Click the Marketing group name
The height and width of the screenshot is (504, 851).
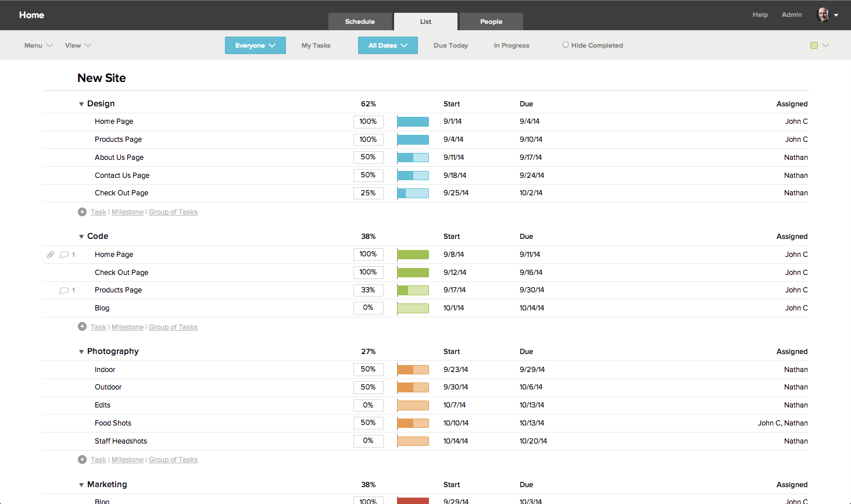[x=107, y=485]
